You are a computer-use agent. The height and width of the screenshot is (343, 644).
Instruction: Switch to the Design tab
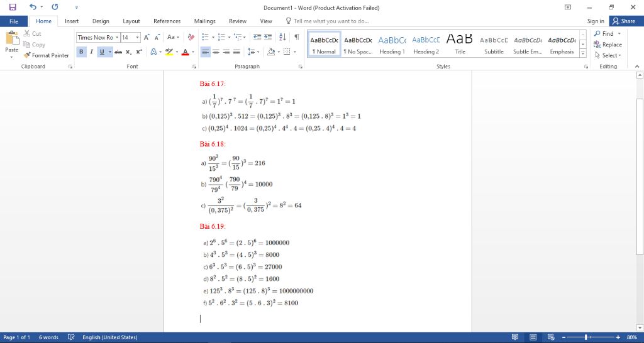(x=101, y=21)
